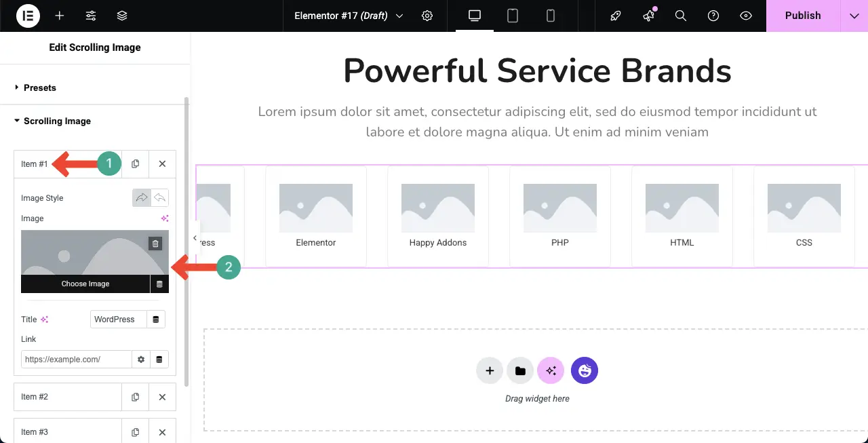Duplicate Item #2
Screen dimensions: 868x443
(x=136, y=397)
